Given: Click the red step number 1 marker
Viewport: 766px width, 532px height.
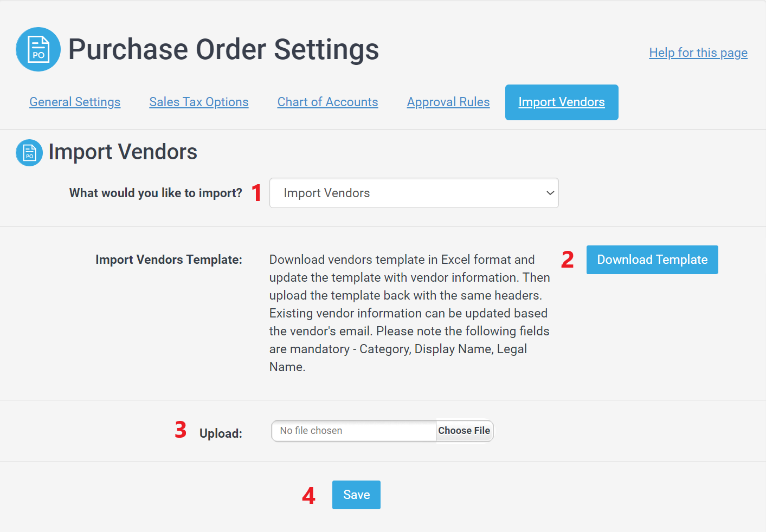Looking at the screenshot, I should pyautogui.click(x=257, y=193).
